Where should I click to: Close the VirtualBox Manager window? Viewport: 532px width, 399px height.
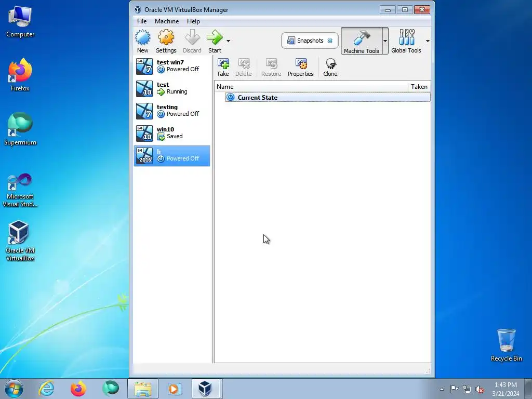[422, 10]
